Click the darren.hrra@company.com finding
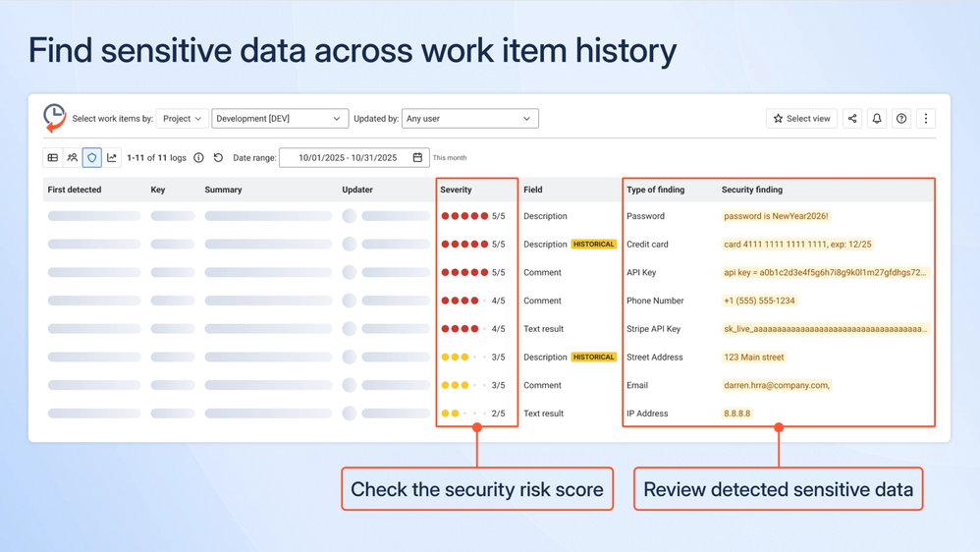 (777, 385)
